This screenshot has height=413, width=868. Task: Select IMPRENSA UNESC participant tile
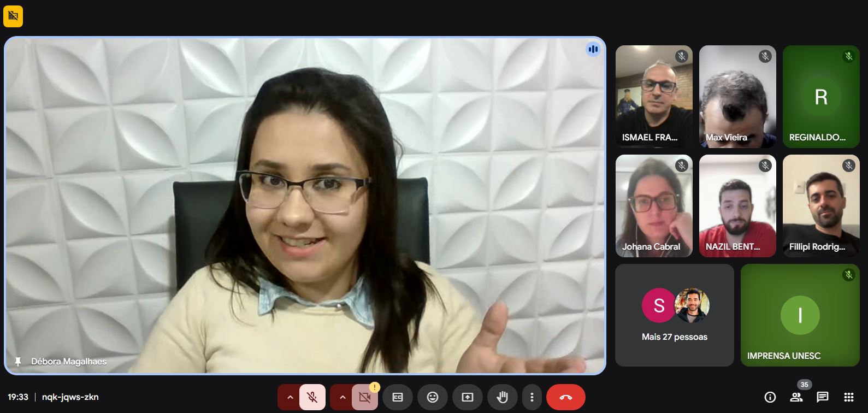(x=800, y=315)
